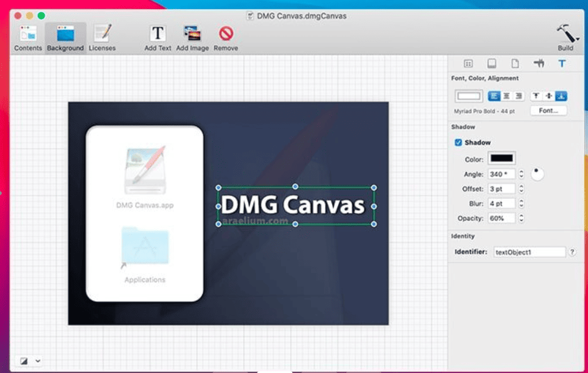Viewport: 588px width, 373px height.
Task: Click the top-center resize handle of text box
Action: point(295,187)
